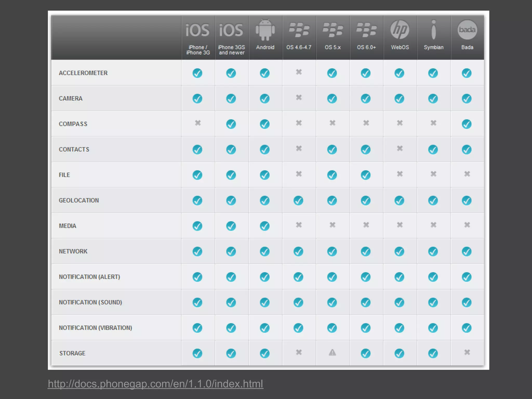Click the File X mark under Symbian
Viewport: 532px width, 399px height.
(433, 174)
